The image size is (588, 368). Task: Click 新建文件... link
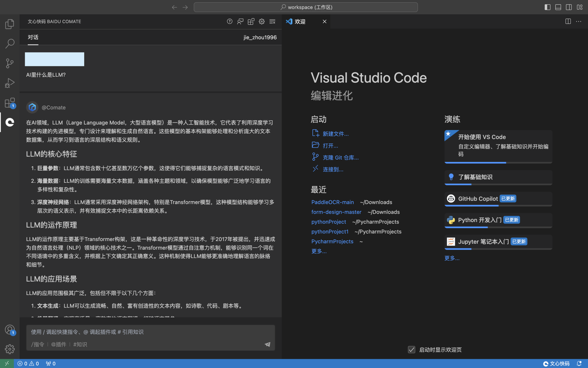tap(336, 134)
